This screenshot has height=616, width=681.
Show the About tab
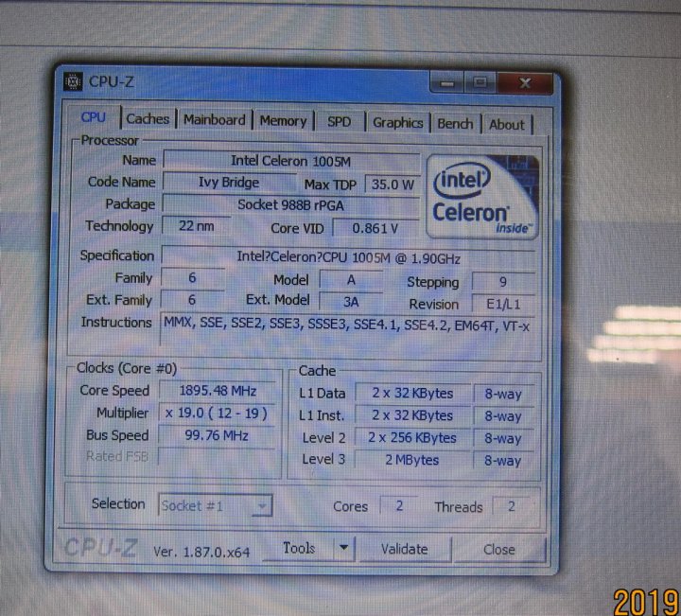click(x=507, y=125)
